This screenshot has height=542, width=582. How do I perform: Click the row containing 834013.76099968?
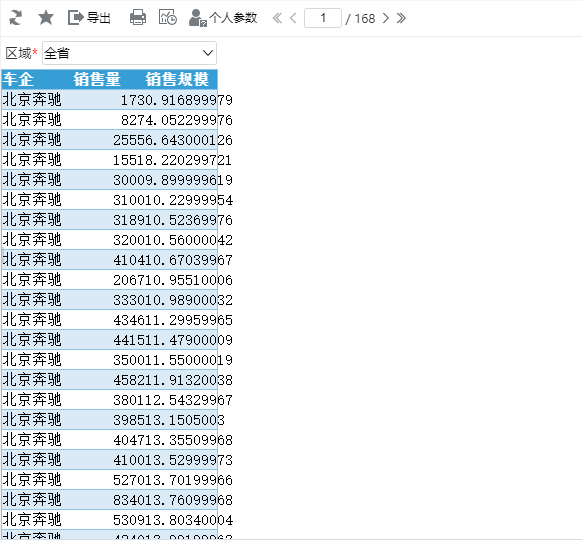click(109, 500)
